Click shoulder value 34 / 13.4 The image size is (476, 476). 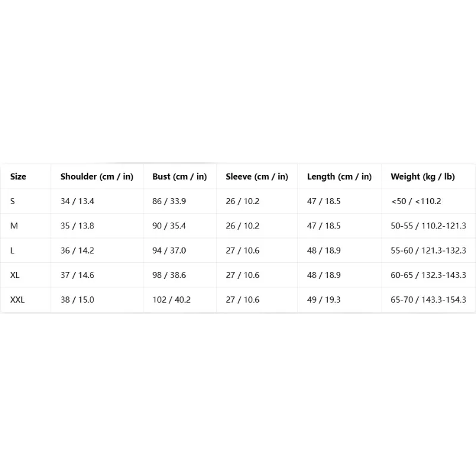coord(77,201)
